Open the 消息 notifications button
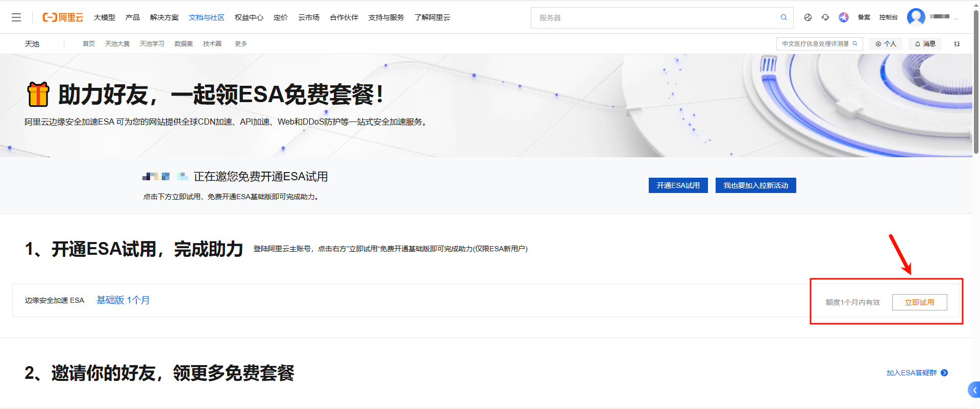The image size is (980, 409). pyautogui.click(x=925, y=44)
